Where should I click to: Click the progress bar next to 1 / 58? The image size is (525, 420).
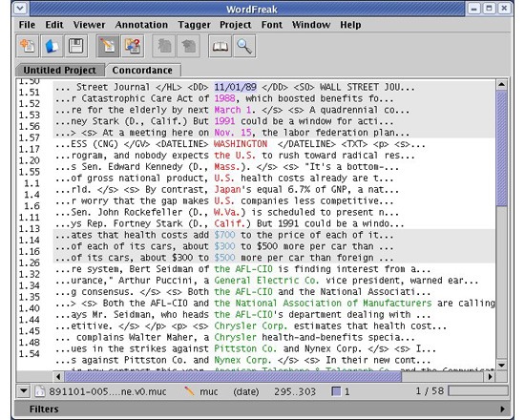[478, 390]
